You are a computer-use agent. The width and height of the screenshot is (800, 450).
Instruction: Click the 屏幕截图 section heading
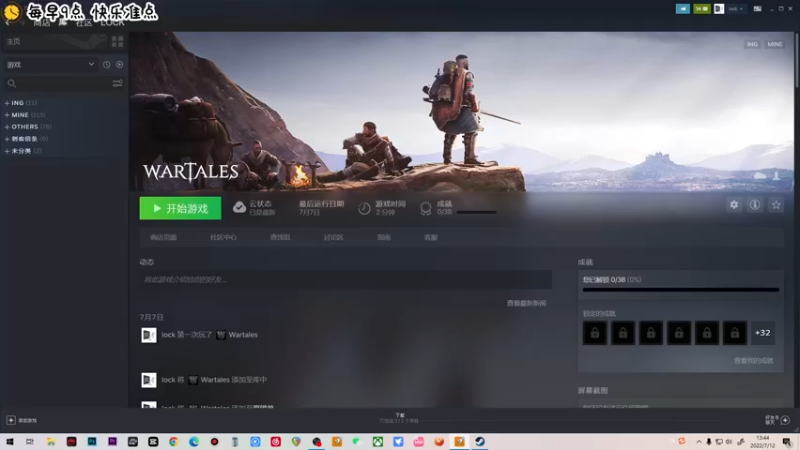(x=592, y=390)
